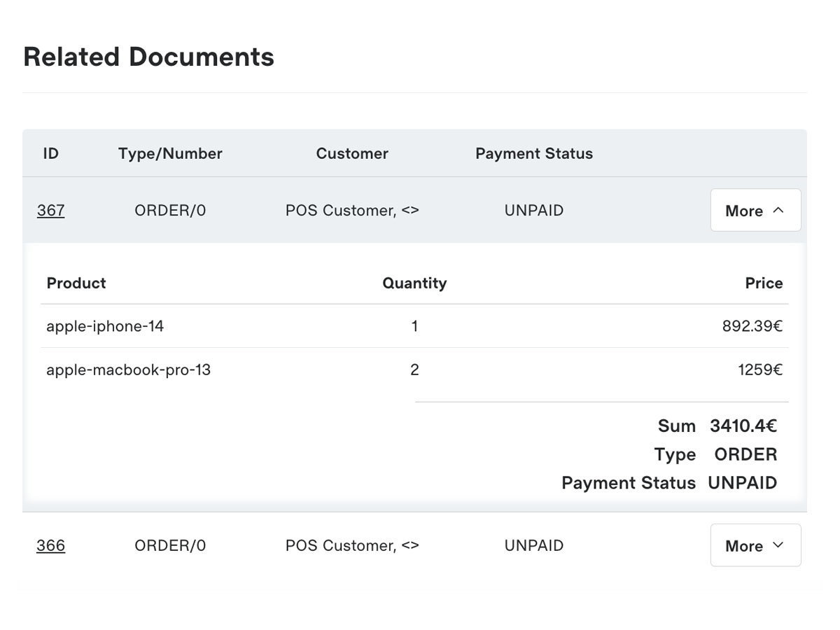Open document ID 366 link
The image size is (840, 630).
tap(50, 545)
